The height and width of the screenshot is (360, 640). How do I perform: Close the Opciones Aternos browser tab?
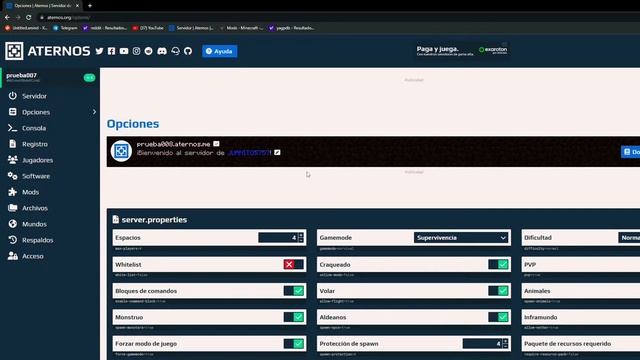(77, 6)
